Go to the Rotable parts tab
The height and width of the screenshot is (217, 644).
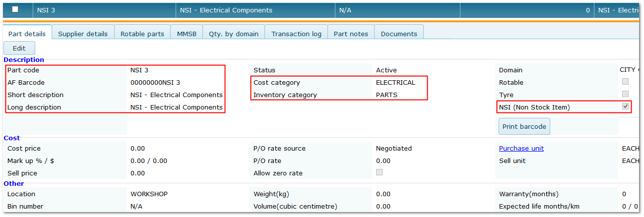click(x=142, y=34)
